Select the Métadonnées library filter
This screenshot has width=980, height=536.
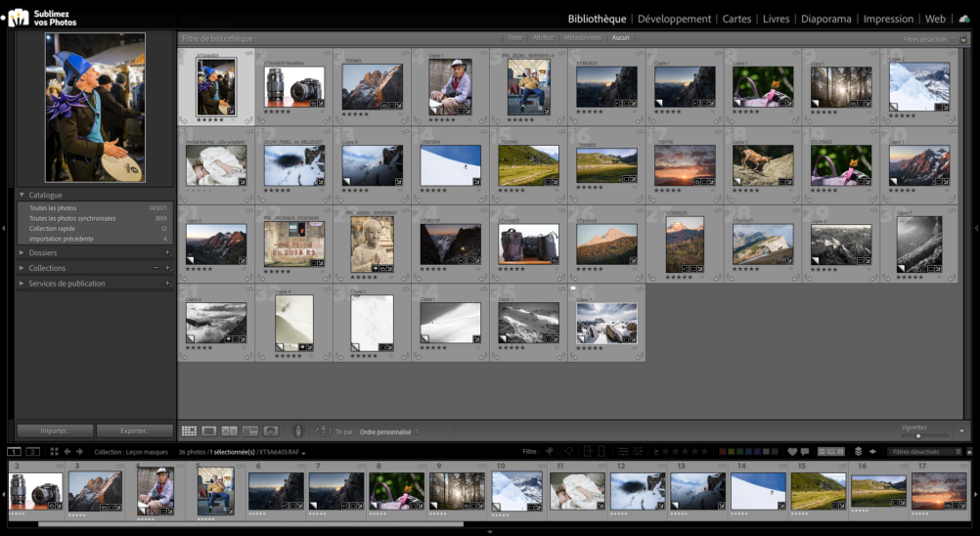pos(582,38)
